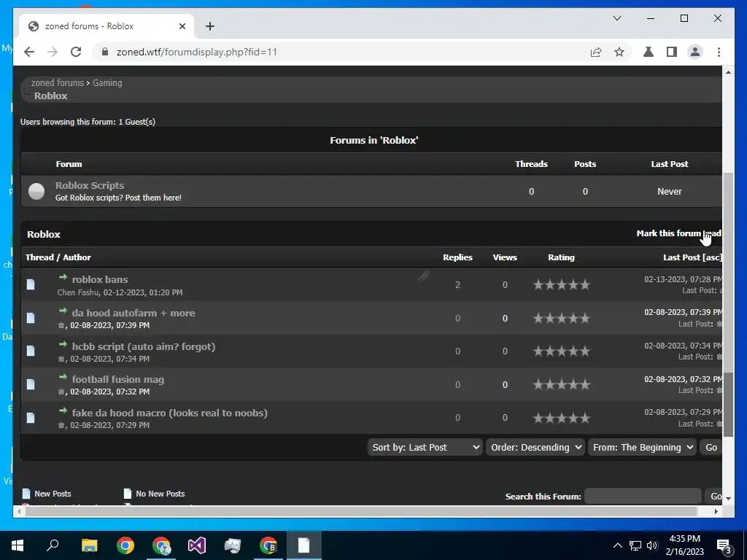Open the Roblox Scripts subforum
The height and width of the screenshot is (560, 747).
point(90,186)
